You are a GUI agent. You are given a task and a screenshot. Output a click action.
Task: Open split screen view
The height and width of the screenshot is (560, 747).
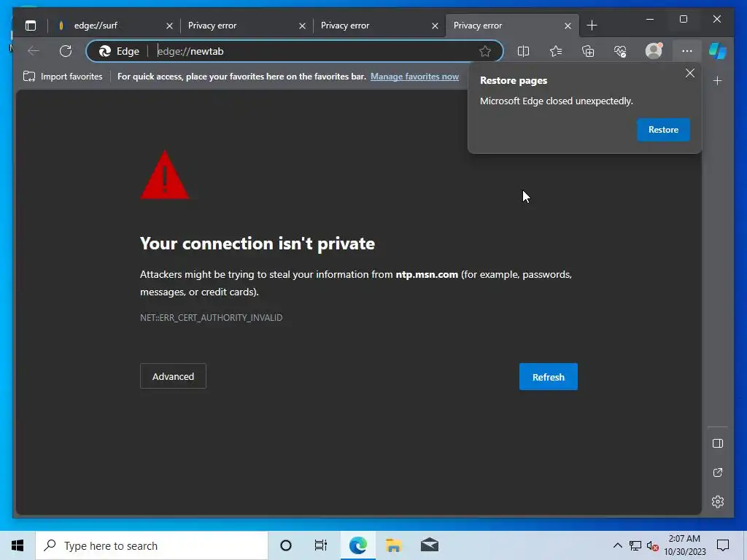(523, 51)
